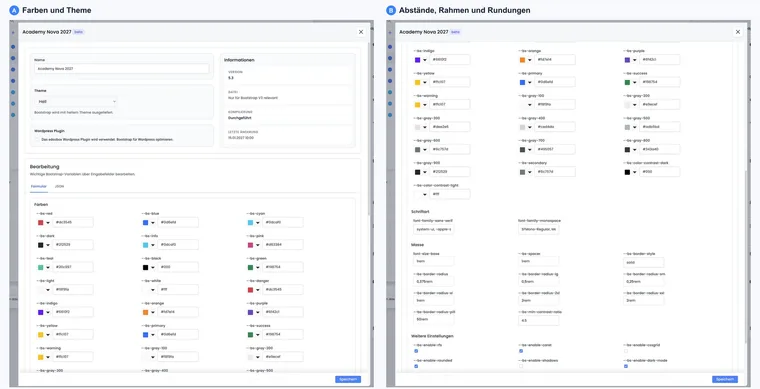The height and width of the screenshot is (389, 760).
Task: Toggle the --bs-enable-dark-mode checkbox
Action: pos(626,366)
